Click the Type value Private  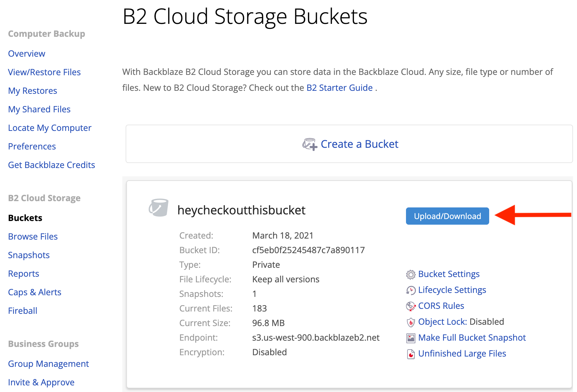(x=266, y=265)
